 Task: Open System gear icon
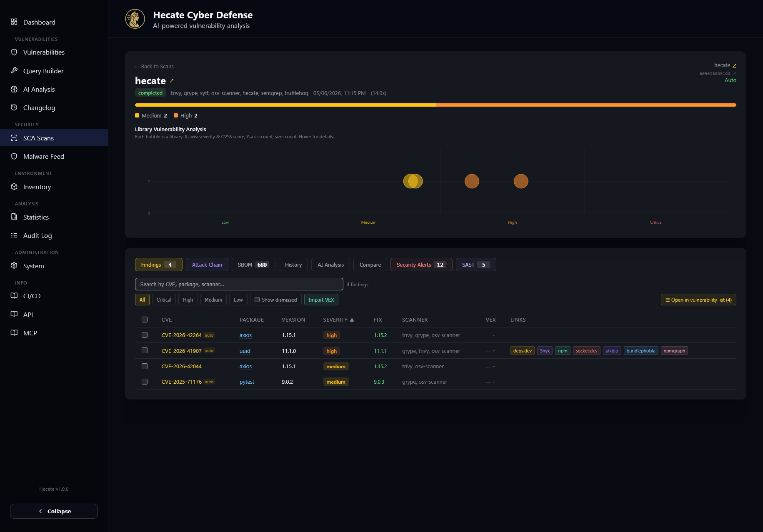click(x=14, y=265)
